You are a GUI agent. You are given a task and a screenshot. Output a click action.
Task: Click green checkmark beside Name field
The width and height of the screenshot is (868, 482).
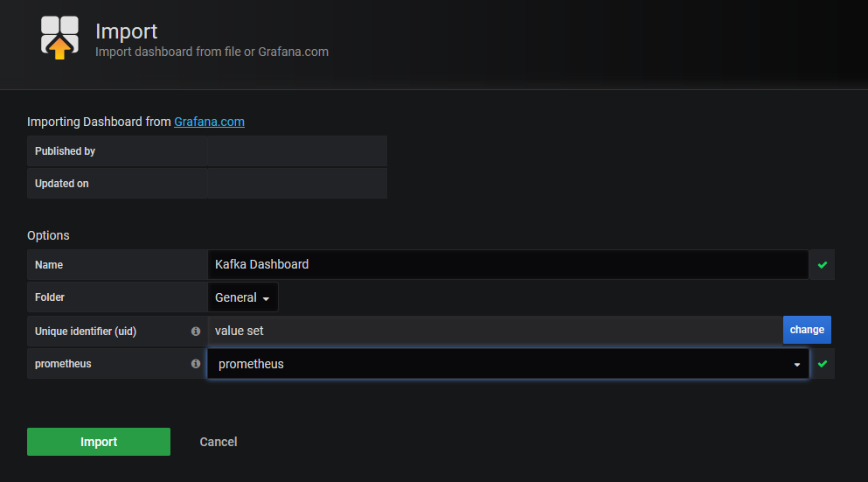(x=822, y=265)
